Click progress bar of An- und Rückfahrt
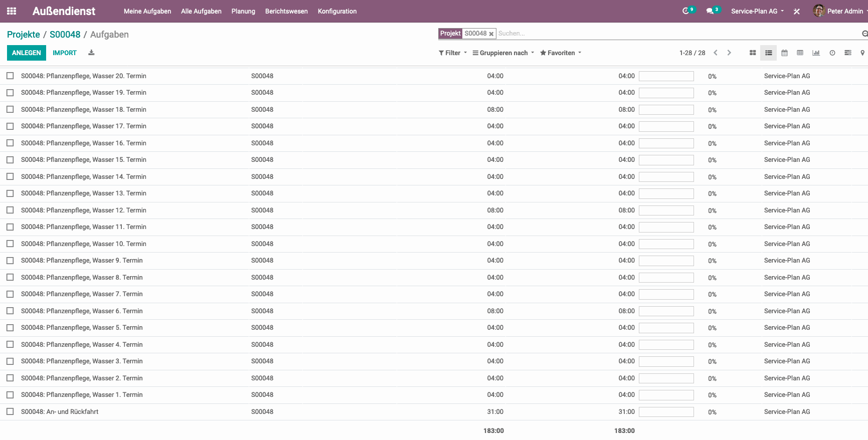 click(x=666, y=412)
